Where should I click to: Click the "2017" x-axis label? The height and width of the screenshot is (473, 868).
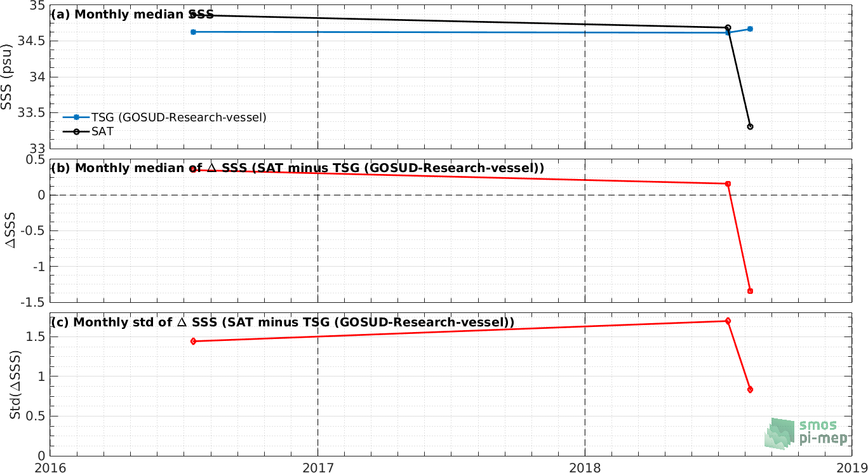[317, 467]
